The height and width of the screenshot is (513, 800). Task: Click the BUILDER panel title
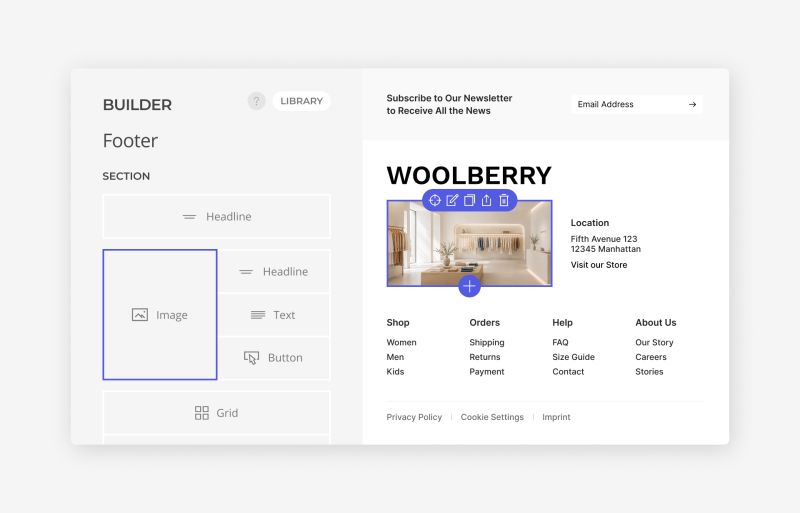coord(137,105)
